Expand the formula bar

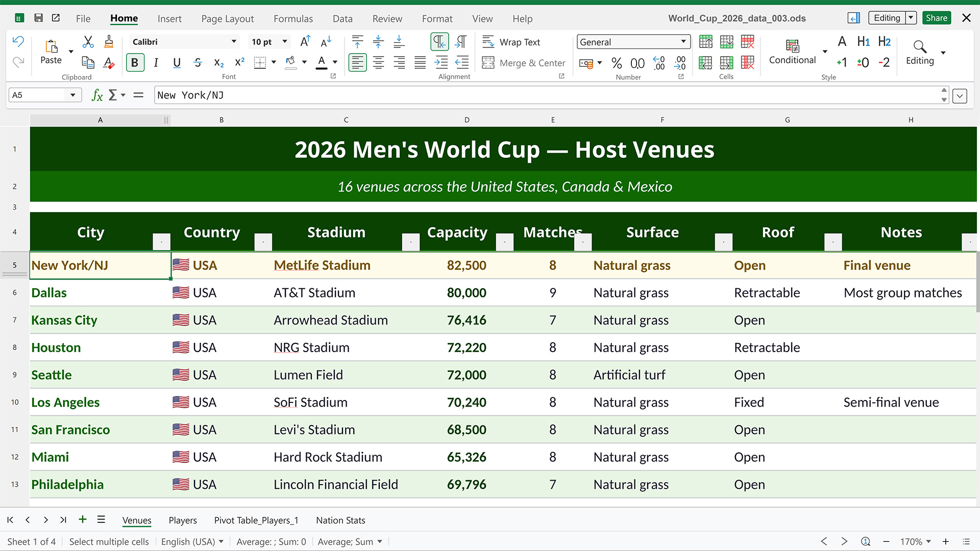(960, 95)
